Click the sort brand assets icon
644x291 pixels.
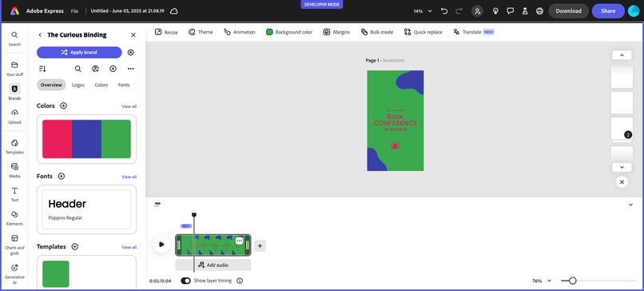pos(42,69)
